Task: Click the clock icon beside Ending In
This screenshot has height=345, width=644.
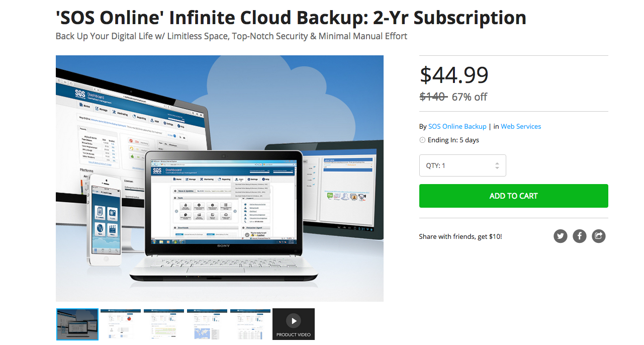Action: (422, 140)
